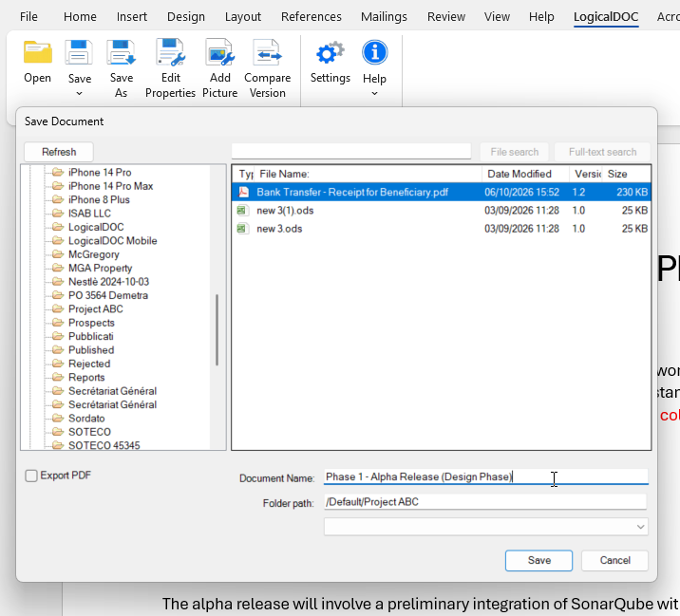Switch to the Home ribbon tab
Image resolution: width=680 pixels, height=616 pixels.
[x=80, y=16]
